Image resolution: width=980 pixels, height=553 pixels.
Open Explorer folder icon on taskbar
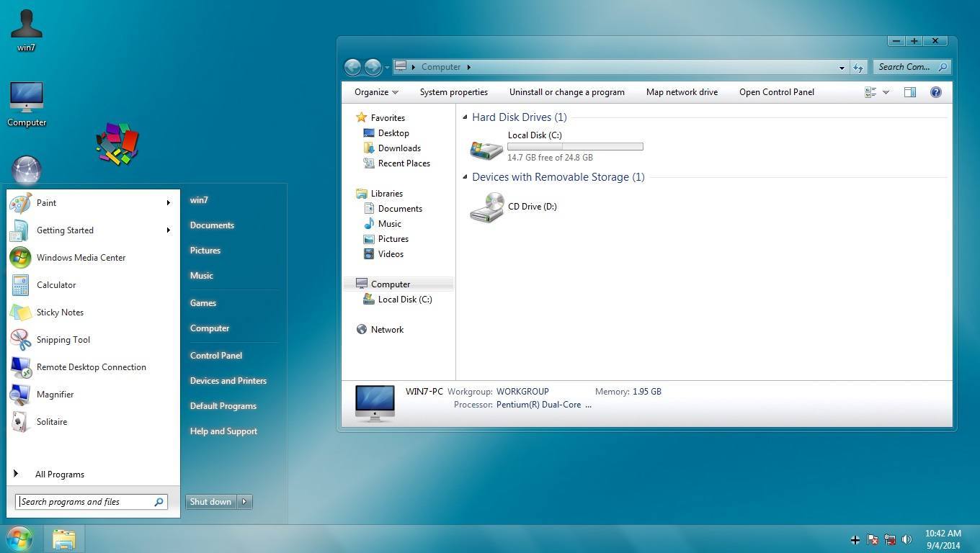(x=63, y=539)
